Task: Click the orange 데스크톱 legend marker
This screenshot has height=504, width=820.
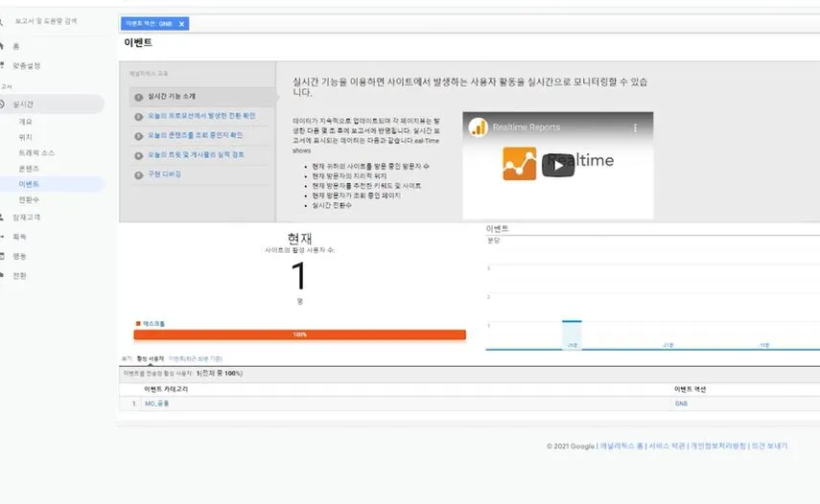Action: (138, 324)
